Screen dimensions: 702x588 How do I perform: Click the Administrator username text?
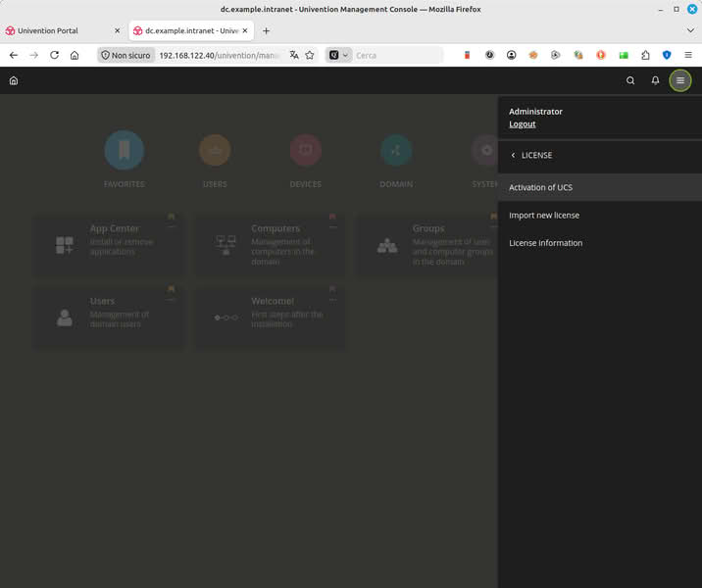click(535, 112)
